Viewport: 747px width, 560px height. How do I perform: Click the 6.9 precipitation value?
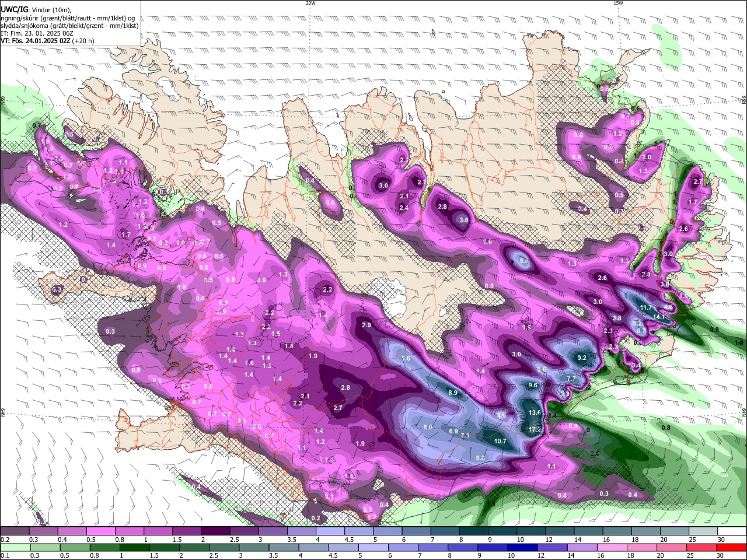point(453,431)
